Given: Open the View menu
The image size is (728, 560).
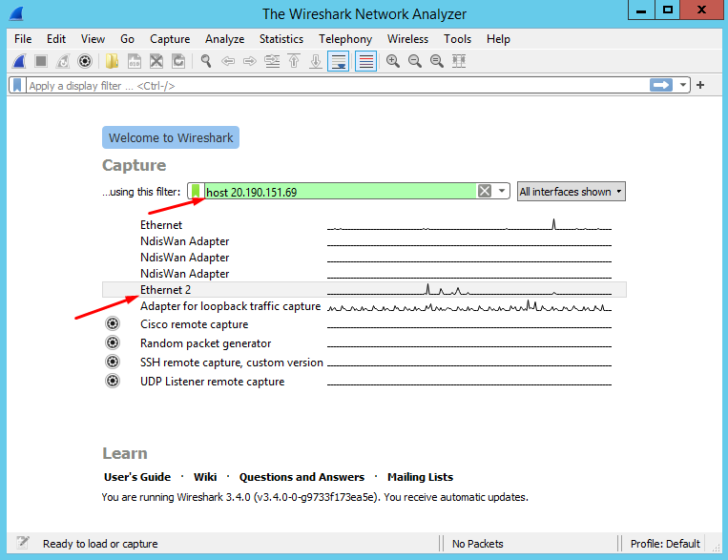Looking at the screenshot, I should [x=93, y=39].
